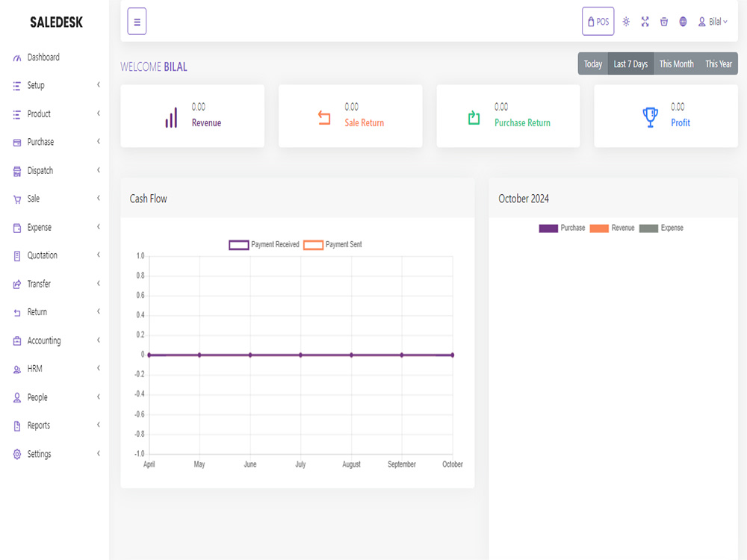
Task: Click the Revenue bar chart icon
Action: pos(172,117)
